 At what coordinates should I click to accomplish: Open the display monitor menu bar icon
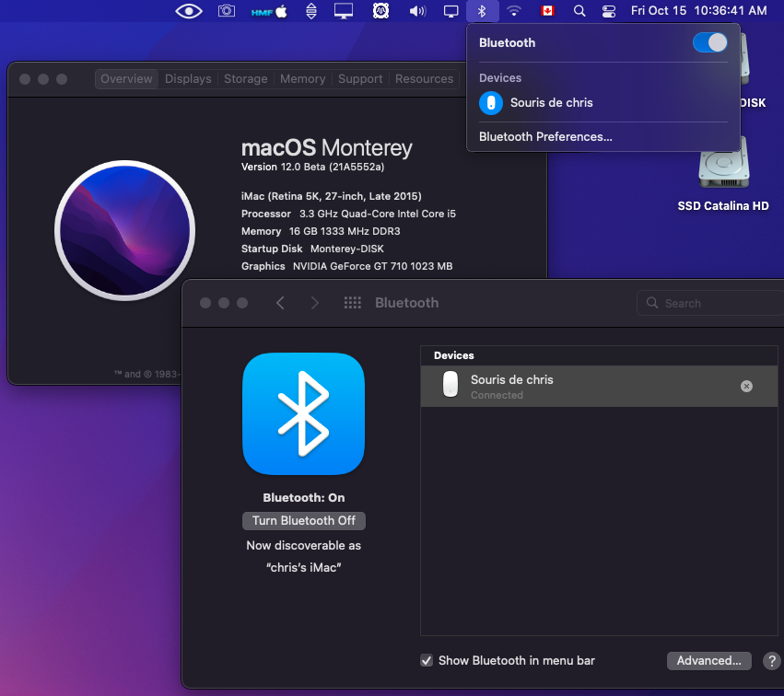[344, 11]
